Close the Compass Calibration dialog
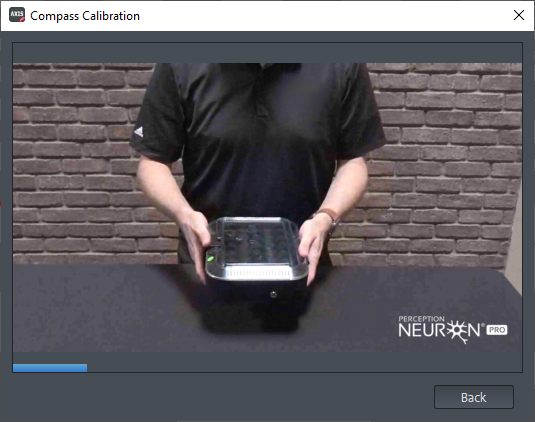The height and width of the screenshot is (422, 535). (519, 15)
